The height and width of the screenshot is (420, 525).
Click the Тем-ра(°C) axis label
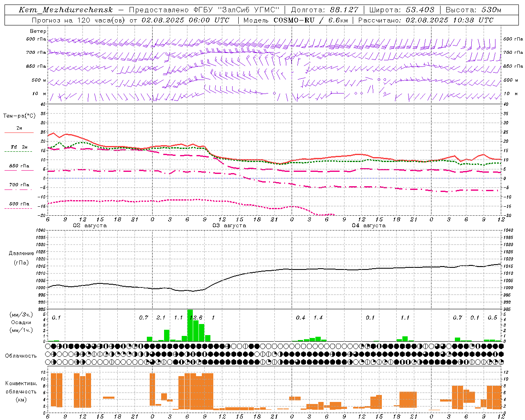[x=19, y=116]
